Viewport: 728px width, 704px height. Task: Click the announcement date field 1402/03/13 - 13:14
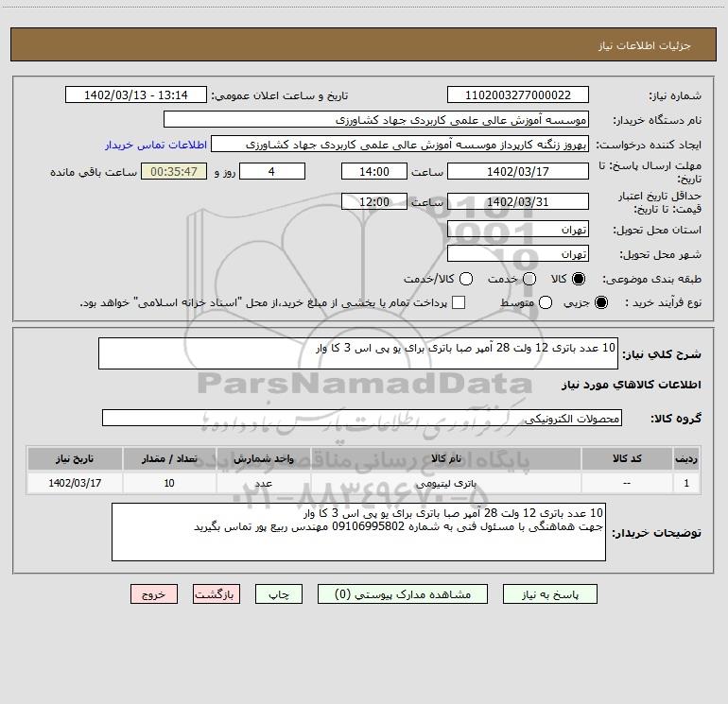pyautogui.click(x=136, y=94)
